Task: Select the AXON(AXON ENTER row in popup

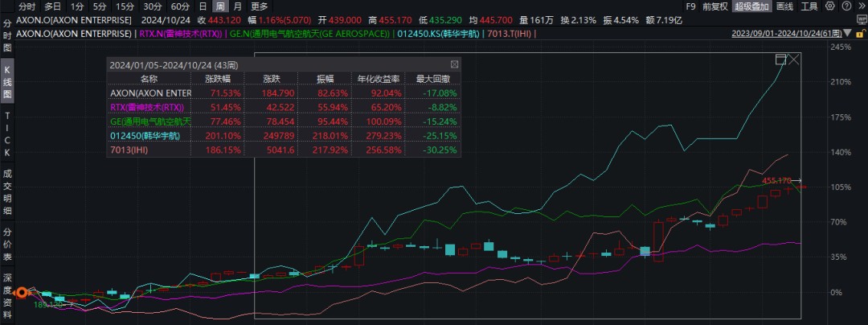Action: point(284,92)
